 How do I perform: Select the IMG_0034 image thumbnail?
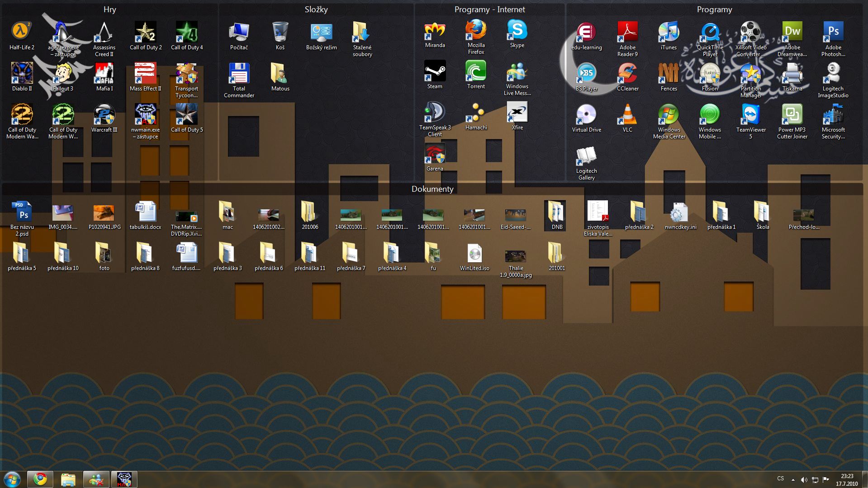[x=63, y=213]
